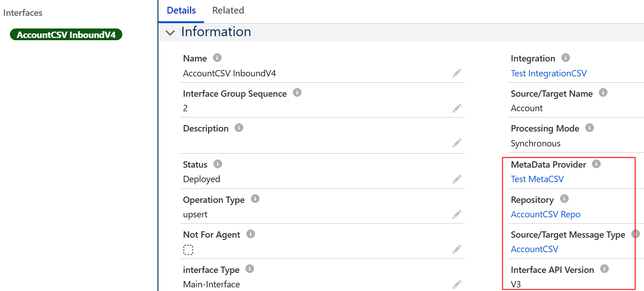Collapse the Information section chevron
The height and width of the screenshot is (291, 644).
tap(170, 33)
